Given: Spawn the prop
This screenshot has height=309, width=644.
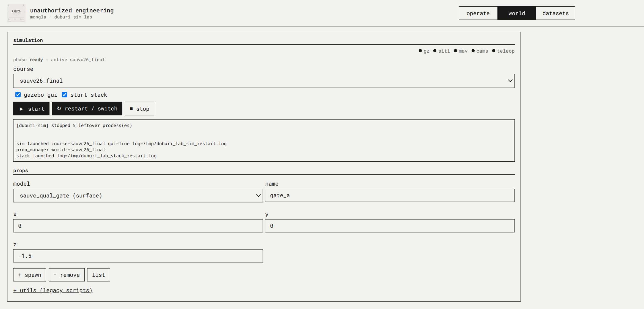Looking at the screenshot, I should 30,275.
